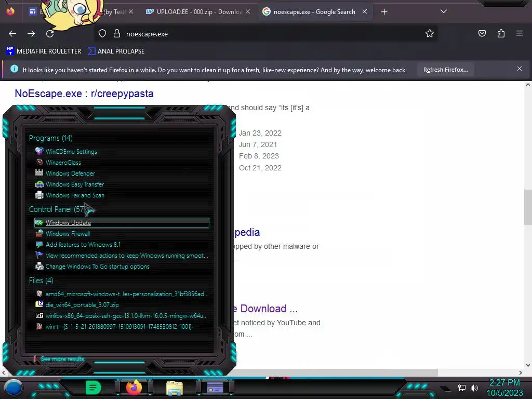Open the ANAL PROLAPSE bookmark
This screenshot has width=532, height=399.
116,51
